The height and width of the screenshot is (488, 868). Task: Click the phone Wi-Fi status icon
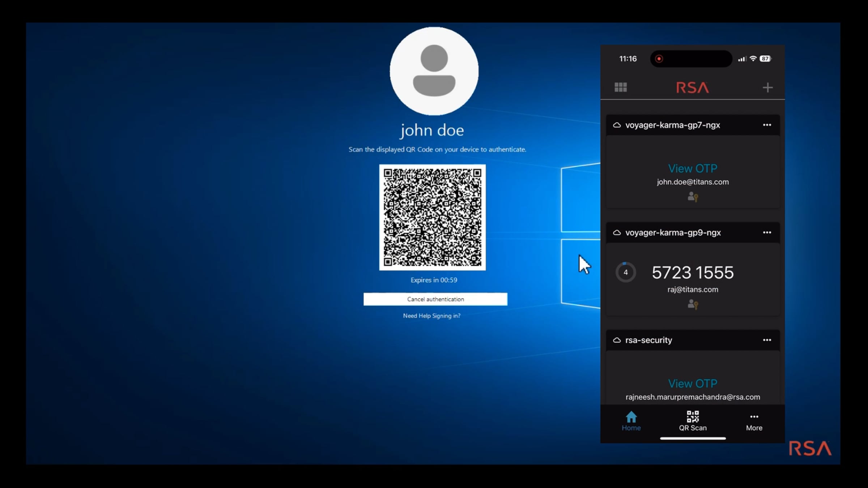[x=753, y=59]
